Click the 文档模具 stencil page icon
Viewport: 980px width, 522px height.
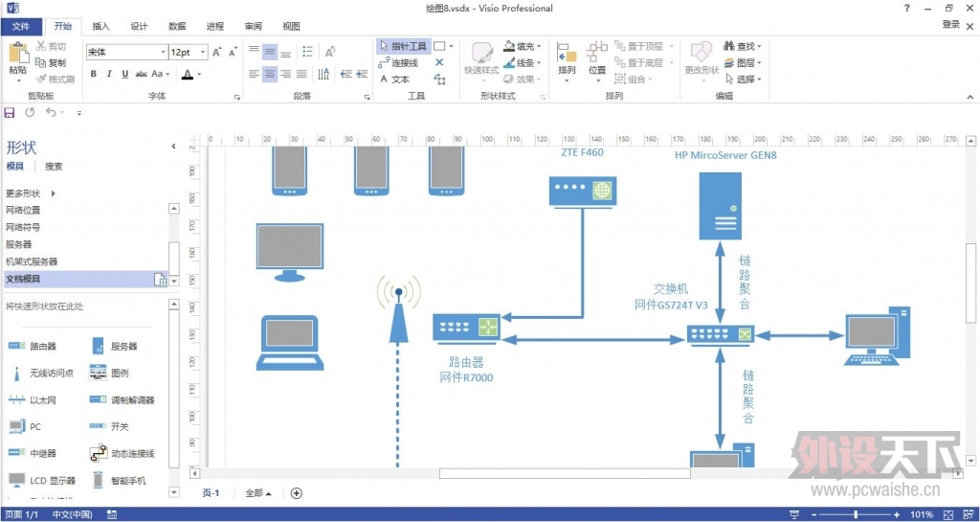[x=160, y=280]
